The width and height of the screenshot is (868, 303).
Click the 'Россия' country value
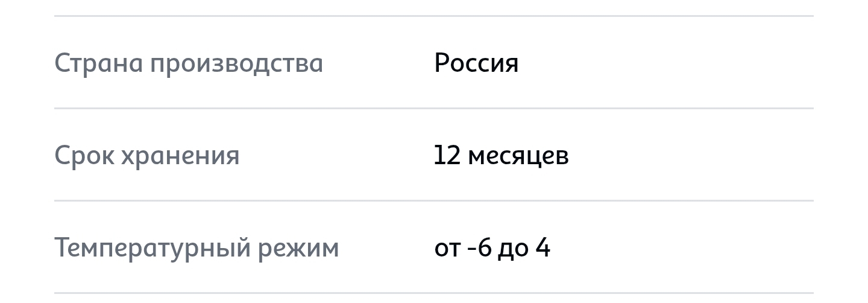point(476,63)
